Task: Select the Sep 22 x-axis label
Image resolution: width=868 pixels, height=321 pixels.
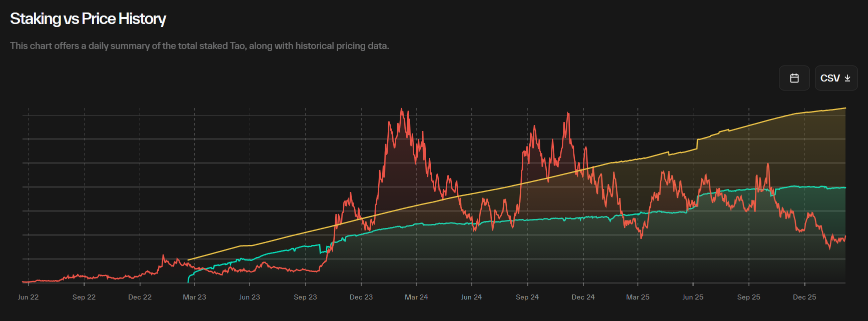Action: tap(84, 297)
